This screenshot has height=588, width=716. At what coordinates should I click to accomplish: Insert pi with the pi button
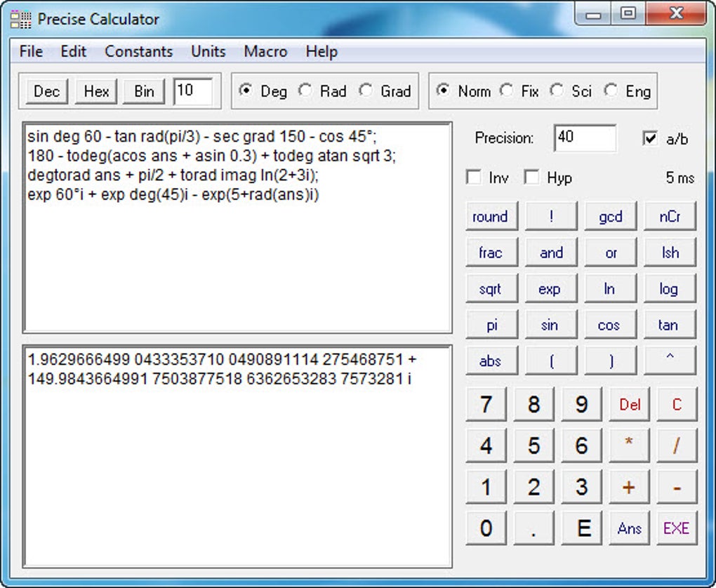coord(492,325)
